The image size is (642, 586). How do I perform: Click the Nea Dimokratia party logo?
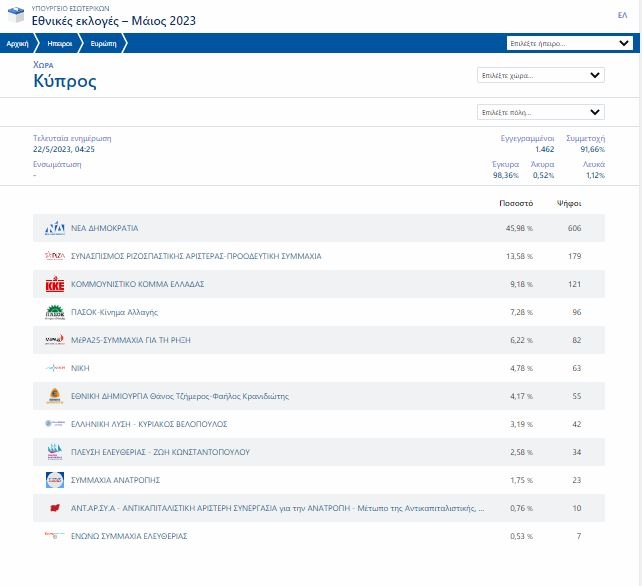pyautogui.click(x=55, y=228)
